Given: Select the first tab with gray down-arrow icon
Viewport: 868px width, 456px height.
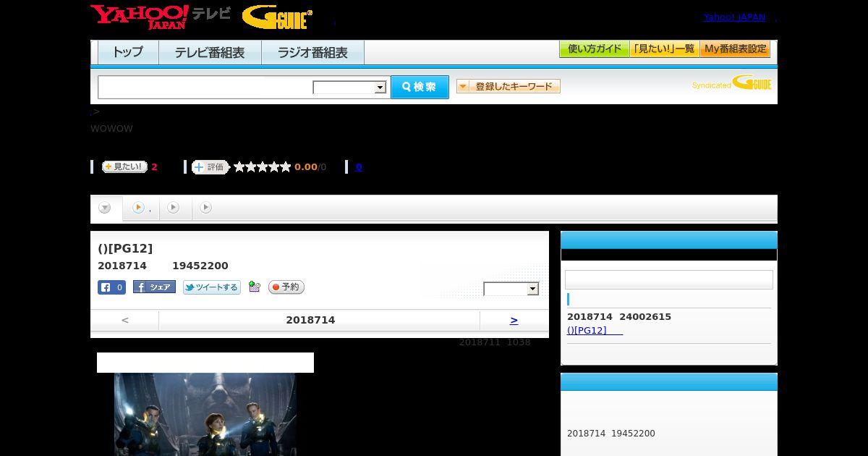Looking at the screenshot, I should coord(106,208).
